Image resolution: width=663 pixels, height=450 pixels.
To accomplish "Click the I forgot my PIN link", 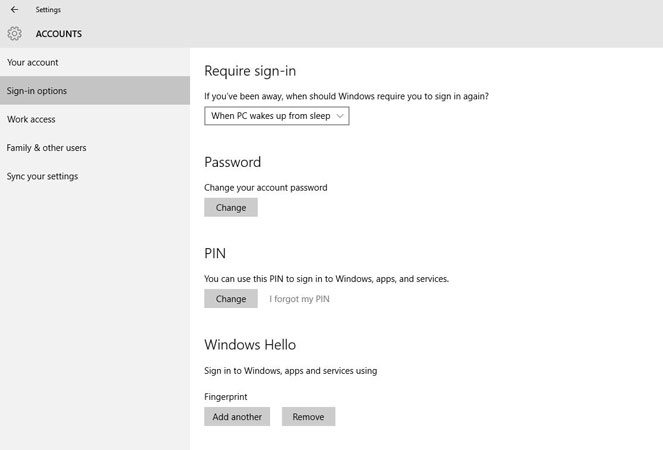I will [x=299, y=299].
